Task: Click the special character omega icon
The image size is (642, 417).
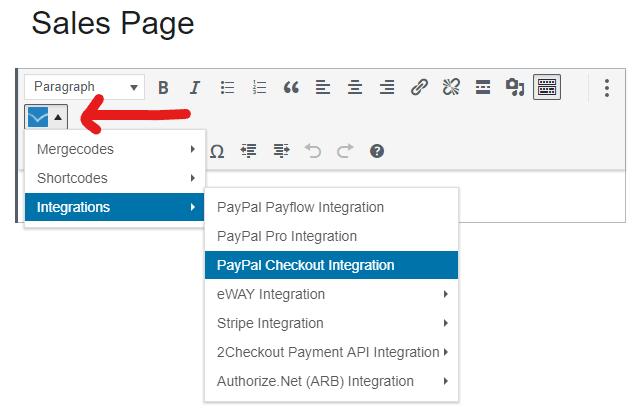Action: (217, 151)
